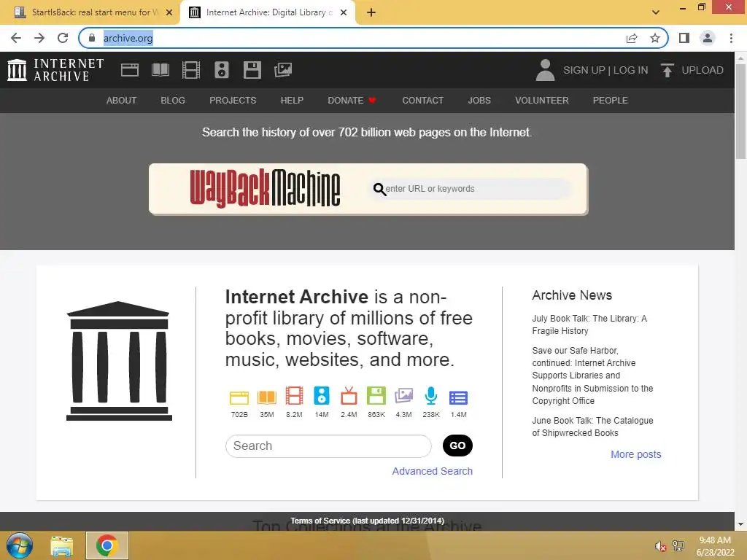The height and width of the screenshot is (560, 747).
Task: Click the Wayback Machine logo
Action: coord(265,189)
